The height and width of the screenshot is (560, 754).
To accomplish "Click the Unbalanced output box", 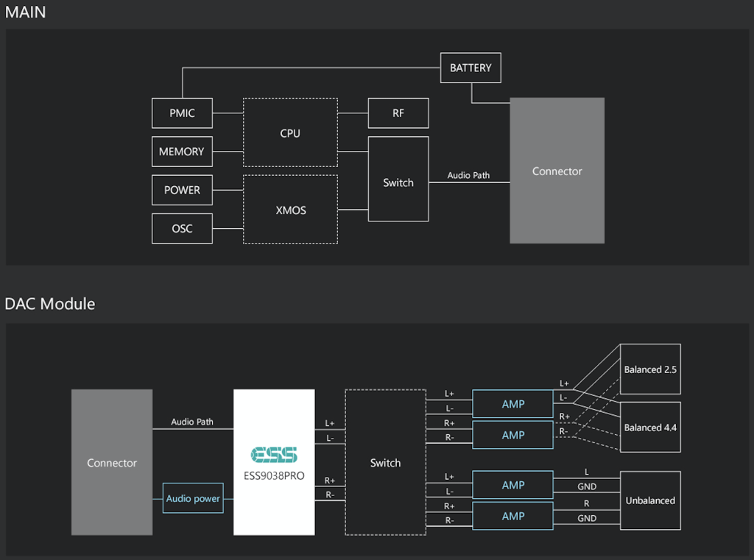I will click(x=650, y=500).
